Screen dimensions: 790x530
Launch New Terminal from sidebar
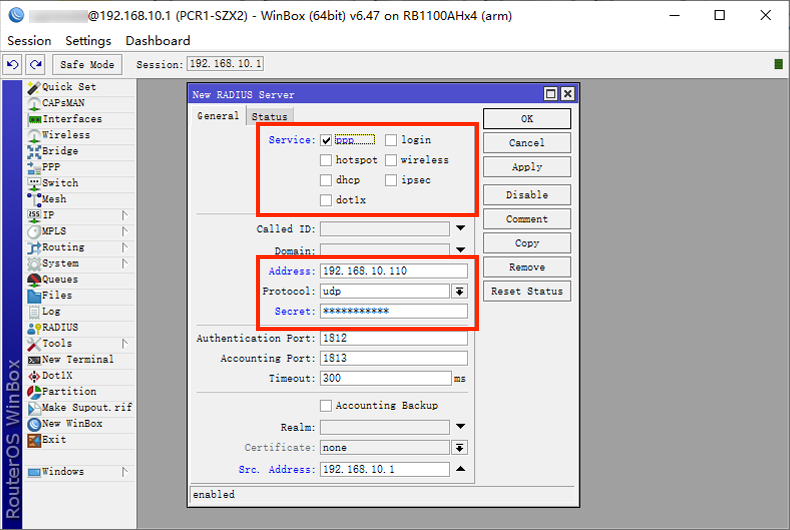pyautogui.click(x=81, y=359)
